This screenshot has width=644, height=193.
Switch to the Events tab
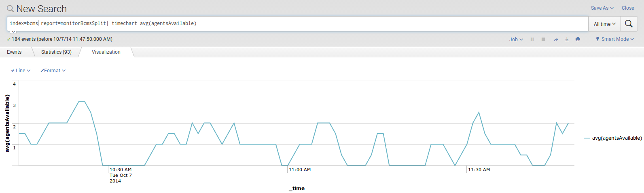pos(14,52)
